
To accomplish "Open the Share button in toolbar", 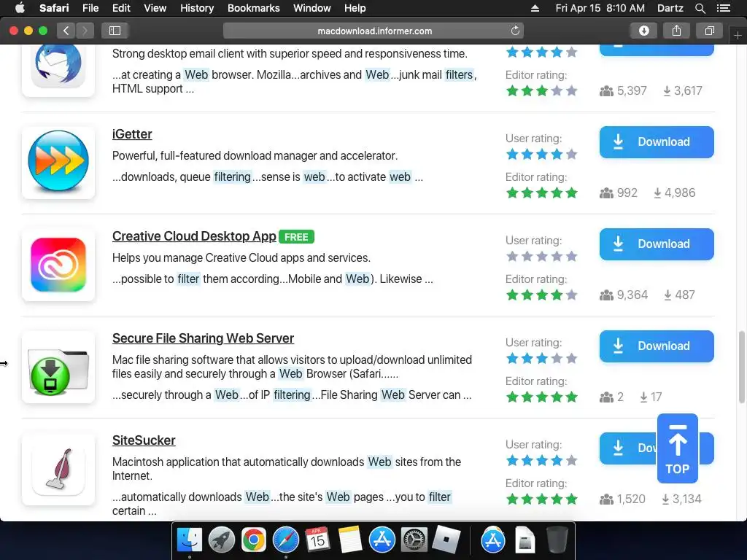I will pos(676,31).
